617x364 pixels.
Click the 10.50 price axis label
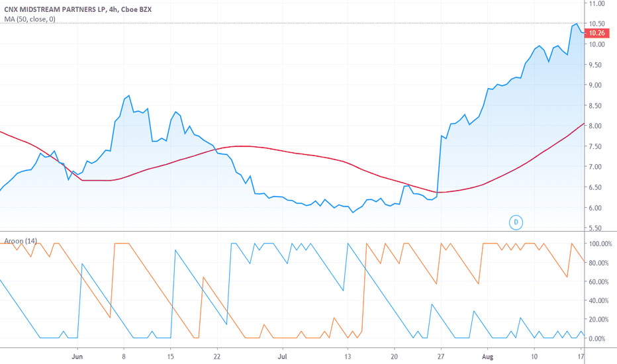tap(597, 24)
